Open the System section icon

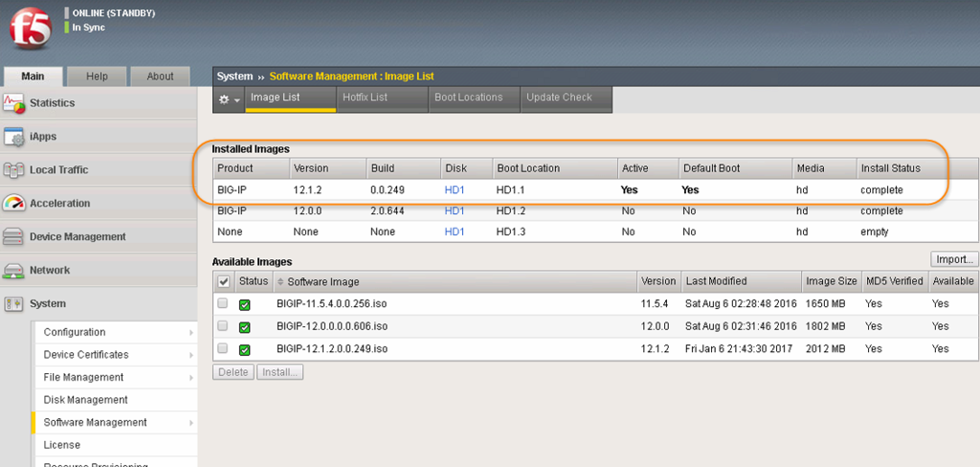click(13, 303)
